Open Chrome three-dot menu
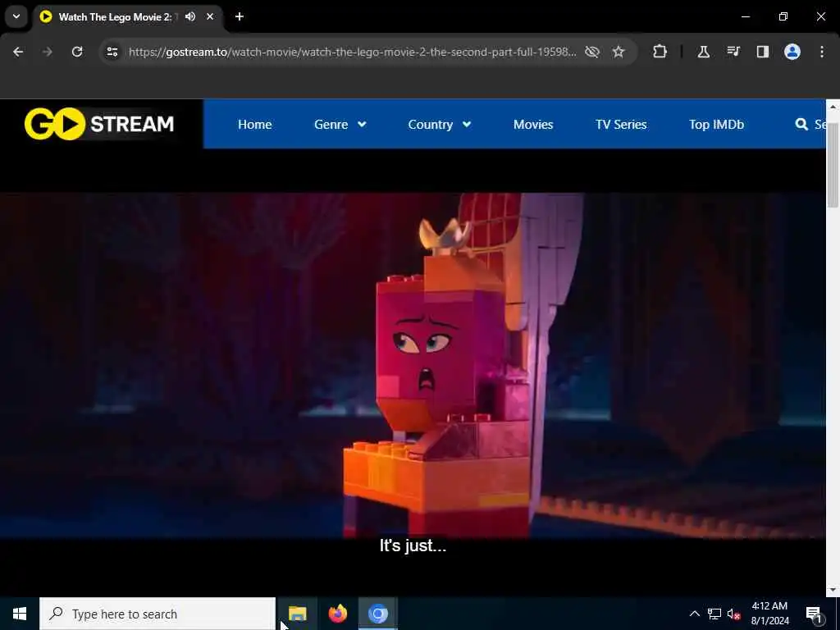Image resolution: width=840 pixels, height=630 pixels. tap(822, 52)
